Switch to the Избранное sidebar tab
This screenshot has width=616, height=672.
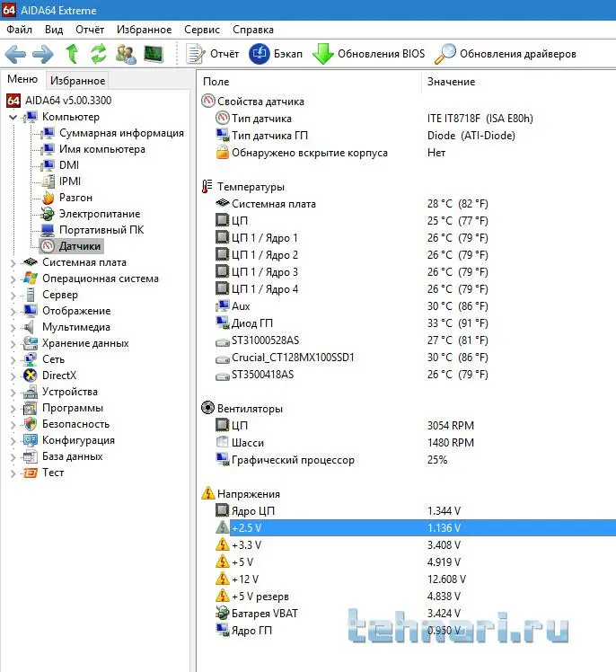click(x=77, y=81)
